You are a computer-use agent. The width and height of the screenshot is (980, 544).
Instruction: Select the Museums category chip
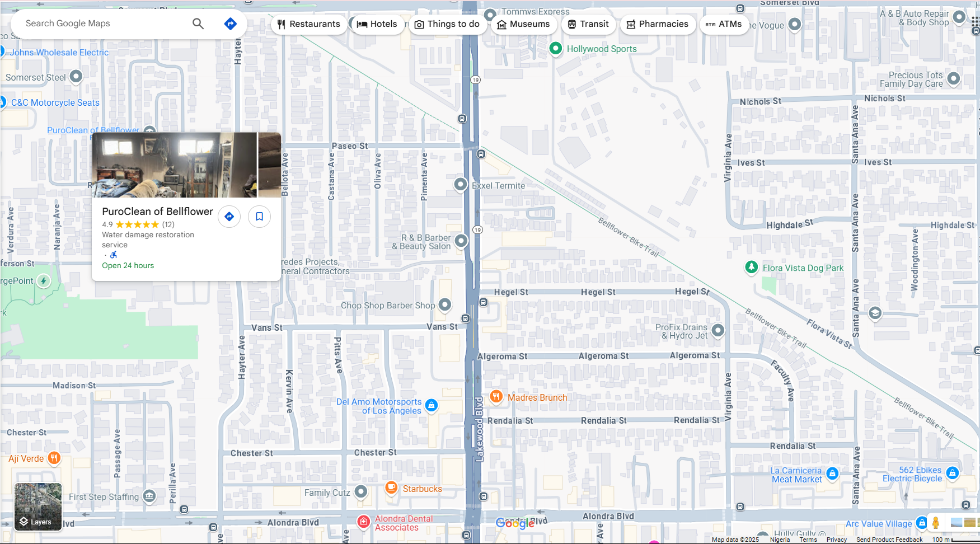pyautogui.click(x=523, y=24)
